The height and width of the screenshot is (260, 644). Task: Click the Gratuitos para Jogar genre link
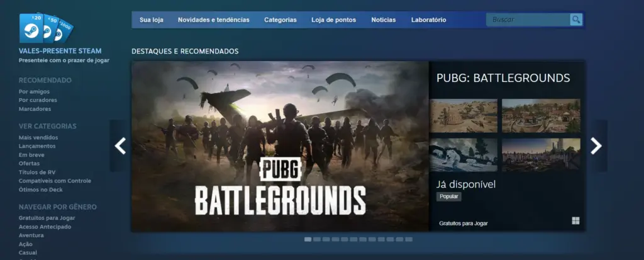click(47, 218)
